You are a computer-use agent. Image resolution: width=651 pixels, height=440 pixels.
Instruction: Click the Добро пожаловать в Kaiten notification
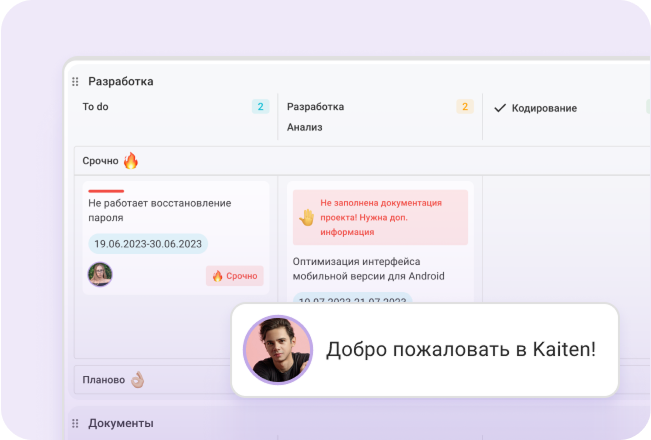click(x=460, y=350)
